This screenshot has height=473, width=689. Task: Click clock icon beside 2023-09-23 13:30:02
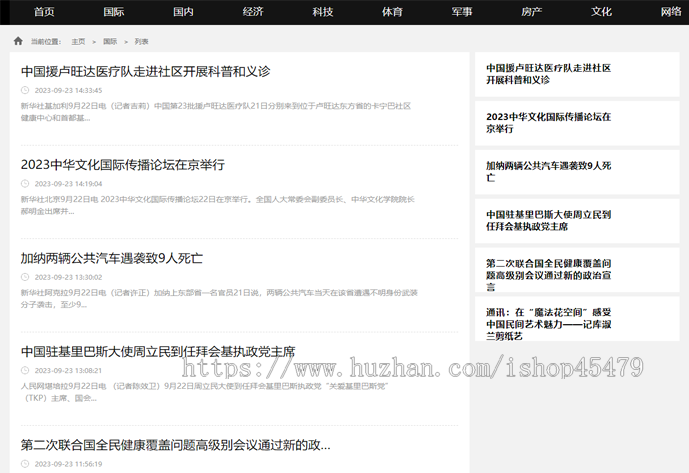pyautogui.click(x=25, y=277)
